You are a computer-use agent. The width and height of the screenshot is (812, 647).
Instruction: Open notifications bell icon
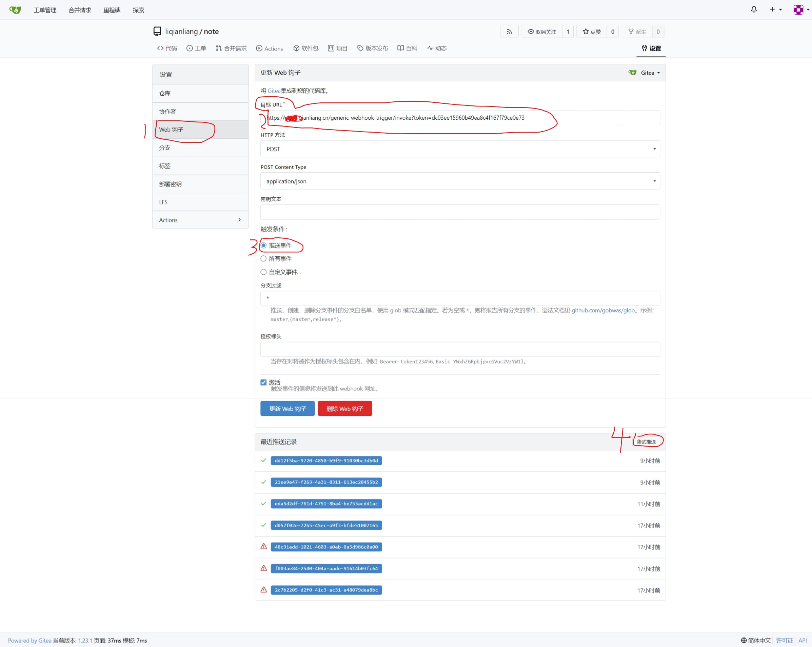pos(753,10)
